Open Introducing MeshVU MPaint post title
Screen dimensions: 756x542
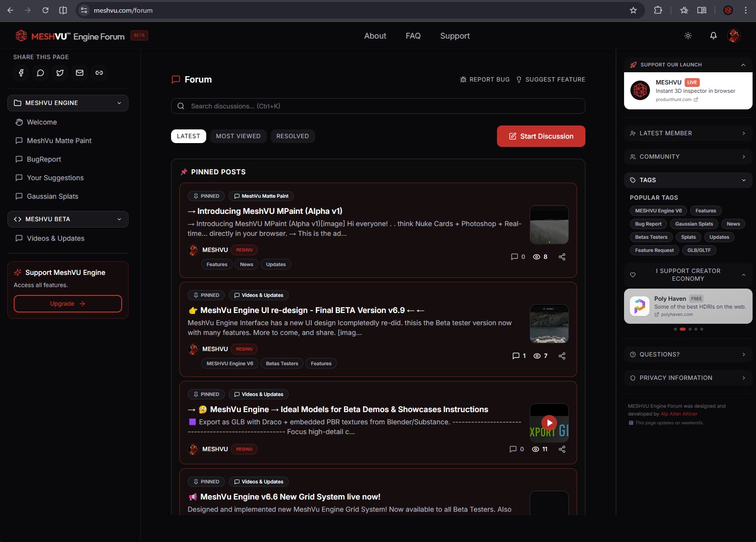click(265, 211)
